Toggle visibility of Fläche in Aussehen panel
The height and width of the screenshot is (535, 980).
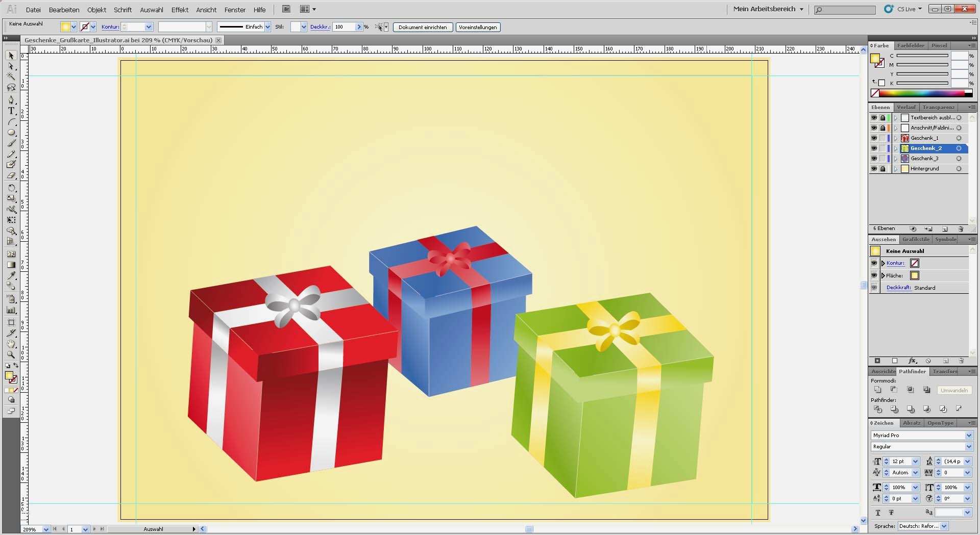click(x=874, y=275)
